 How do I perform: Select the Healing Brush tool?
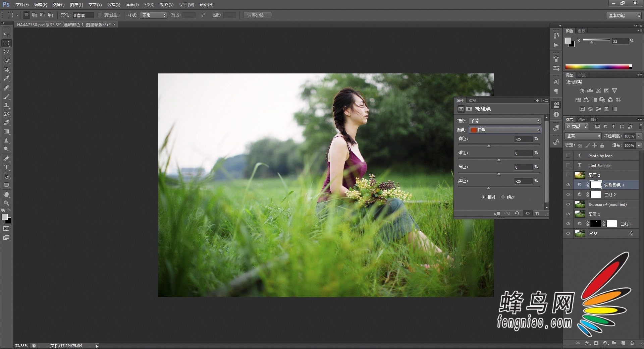(6, 88)
